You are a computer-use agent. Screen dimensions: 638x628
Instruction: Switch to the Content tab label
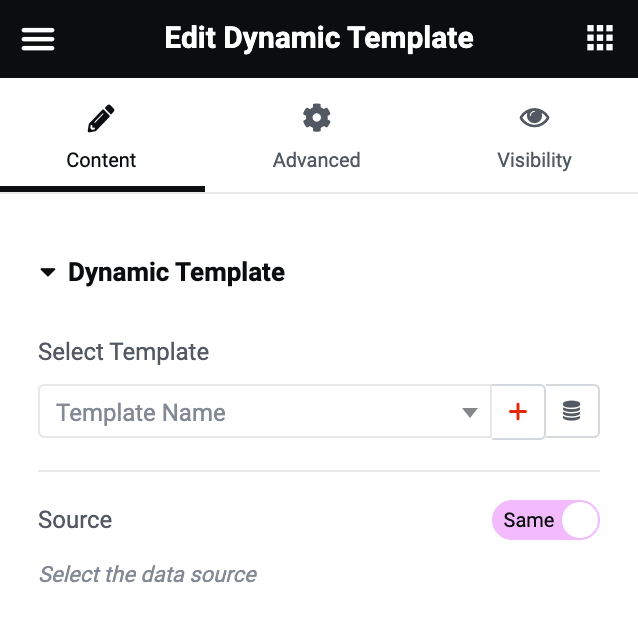tap(101, 160)
